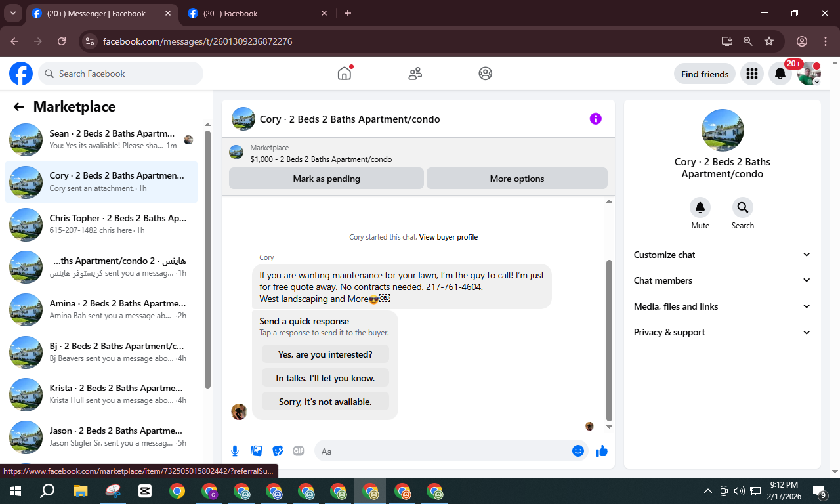Close the (20+) Facebook tab

pos(324,13)
